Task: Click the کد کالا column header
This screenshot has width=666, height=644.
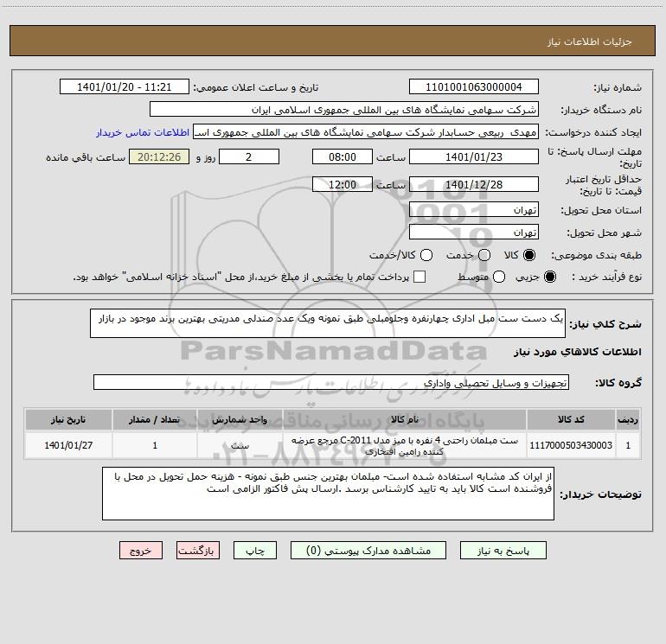Action: [571, 419]
